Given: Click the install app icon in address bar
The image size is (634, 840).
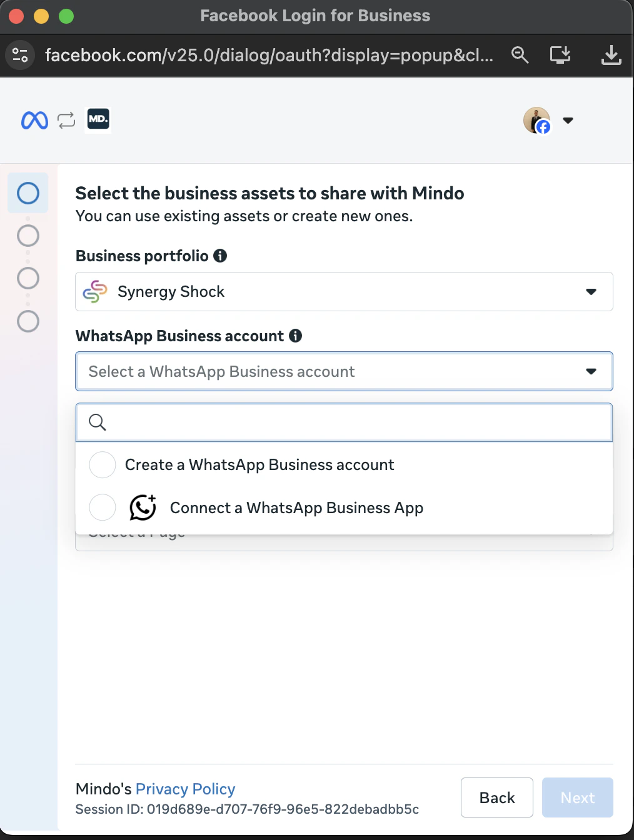Looking at the screenshot, I should pyautogui.click(x=560, y=55).
